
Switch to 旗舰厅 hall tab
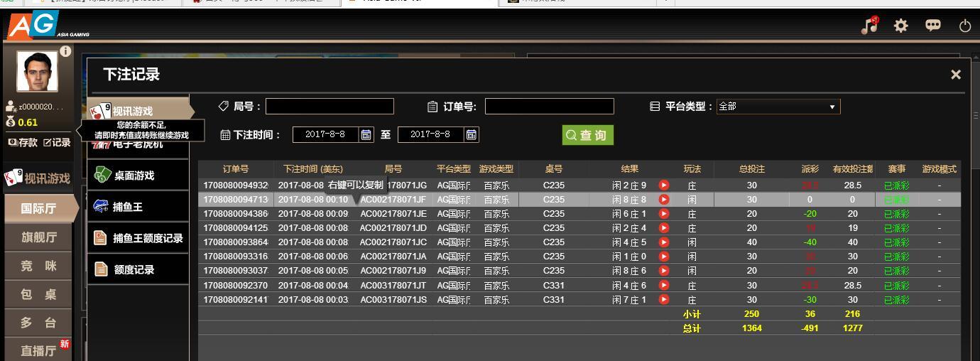tap(38, 237)
